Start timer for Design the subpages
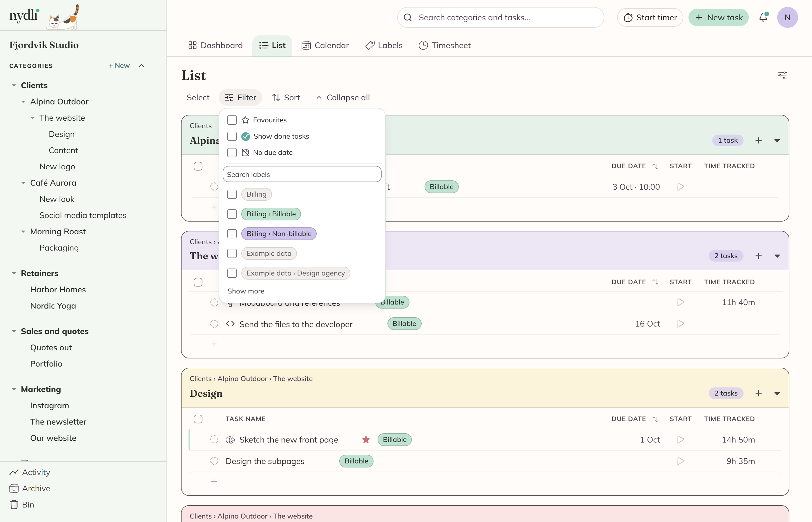The height and width of the screenshot is (522, 812). coord(681,461)
